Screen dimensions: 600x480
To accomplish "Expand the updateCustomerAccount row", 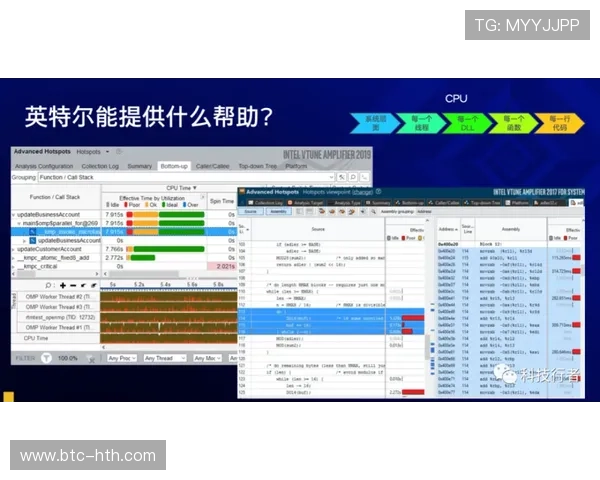I will pyautogui.click(x=14, y=249).
